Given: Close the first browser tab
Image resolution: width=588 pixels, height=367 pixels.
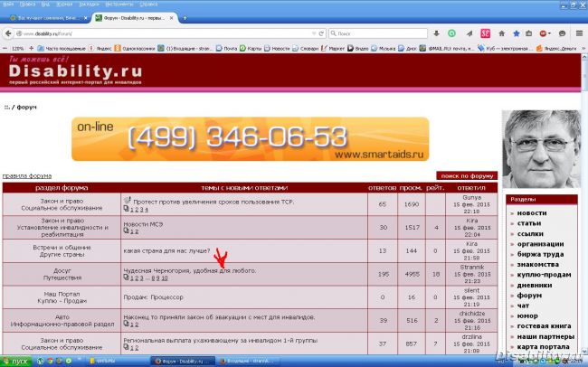Looking at the screenshot, I should tap(86, 17).
